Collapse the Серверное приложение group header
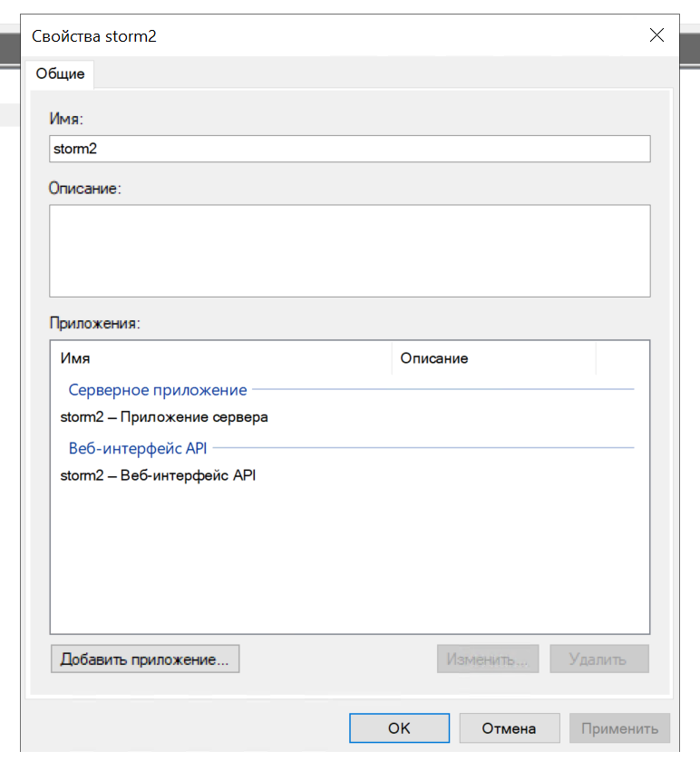 (x=158, y=389)
